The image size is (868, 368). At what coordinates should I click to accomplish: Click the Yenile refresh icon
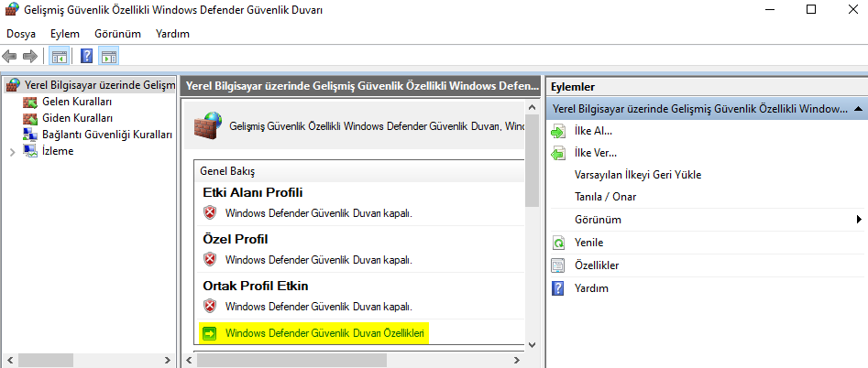pyautogui.click(x=558, y=243)
